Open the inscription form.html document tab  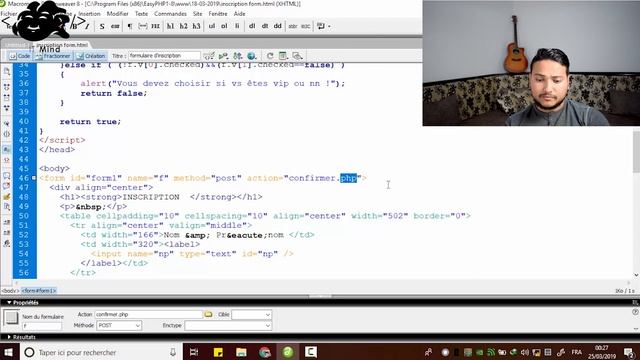[x=62, y=44]
